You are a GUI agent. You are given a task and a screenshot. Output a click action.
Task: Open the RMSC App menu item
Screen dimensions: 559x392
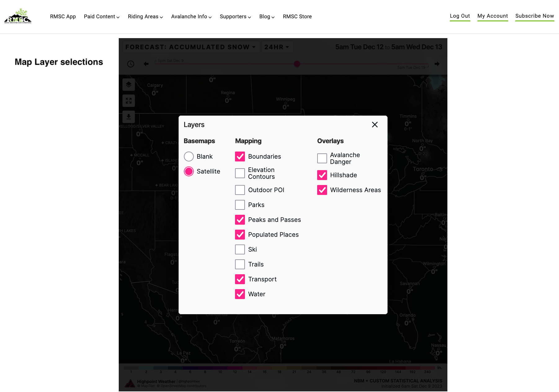(x=63, y=16)
